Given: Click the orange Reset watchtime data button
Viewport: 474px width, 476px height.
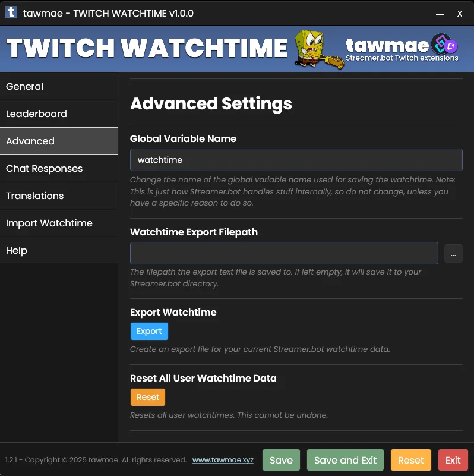Looking at the screenshot, I should pyautogui.click(x=148, y=397).
